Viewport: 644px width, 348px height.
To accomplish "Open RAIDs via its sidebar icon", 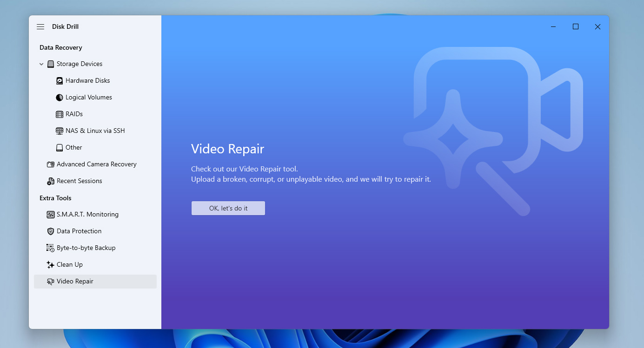I will [x=59, y=114].
